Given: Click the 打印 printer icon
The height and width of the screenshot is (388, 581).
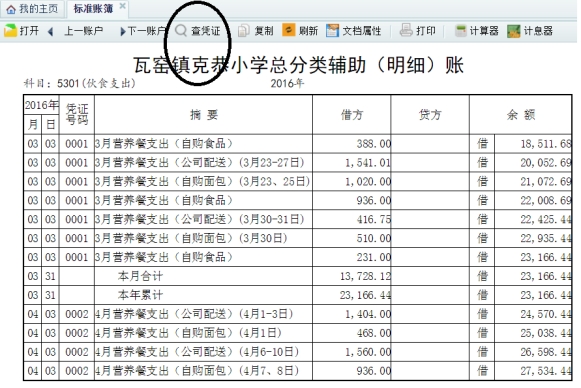Looking at the screenshot, I should pyautogui.click(x=406, y=30).
